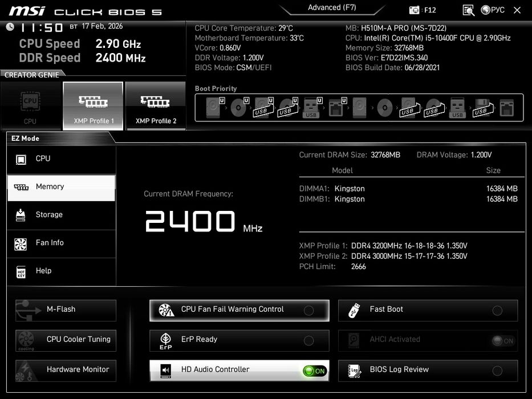This screenshot has width=532, height=399.
Task: Click the Storage drive icon in sidebar
Action: (21, 215)
